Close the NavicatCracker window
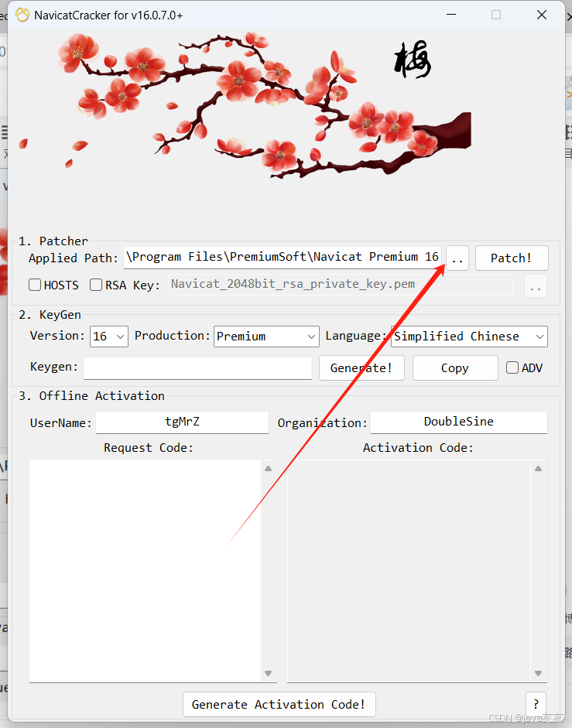 coord(542,15)
